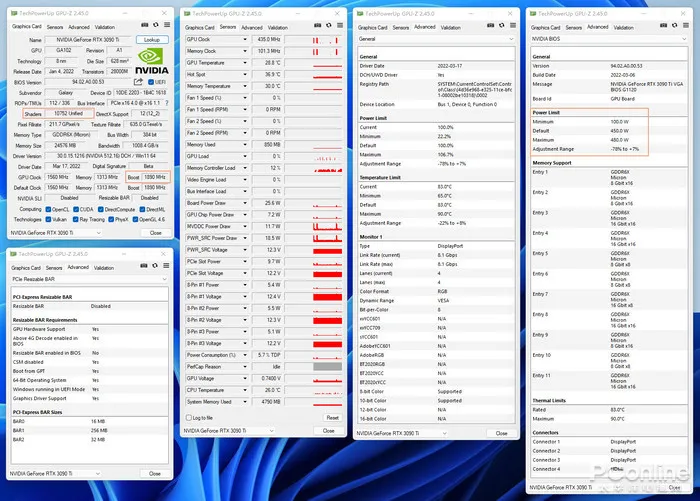Switch to Sensors tab in Graphics Card window
This screenshot has width=700, height=501.
point(55,27)
